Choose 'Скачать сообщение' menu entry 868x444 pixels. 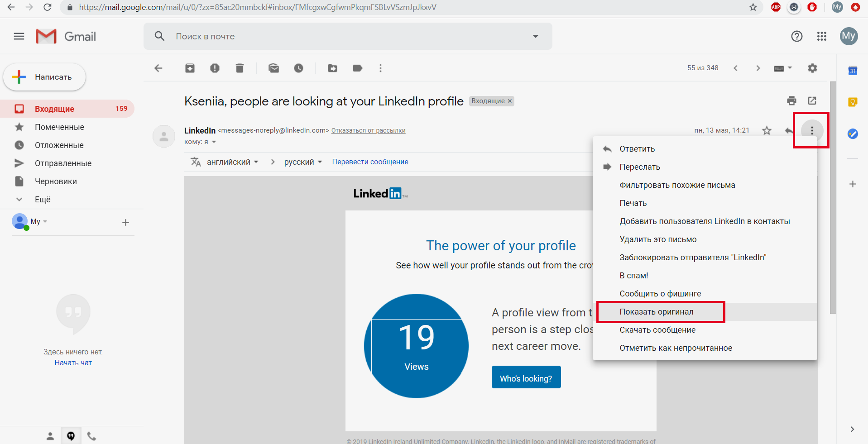tap(705, 330)
